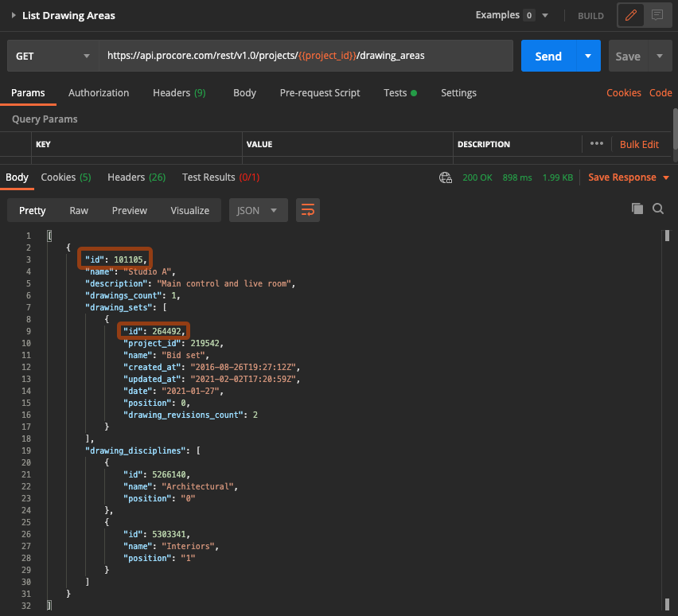Screen dimensions: 678x616
Task: Toggle the line wrap icon in response toolbar
Action: click(308, 210)
